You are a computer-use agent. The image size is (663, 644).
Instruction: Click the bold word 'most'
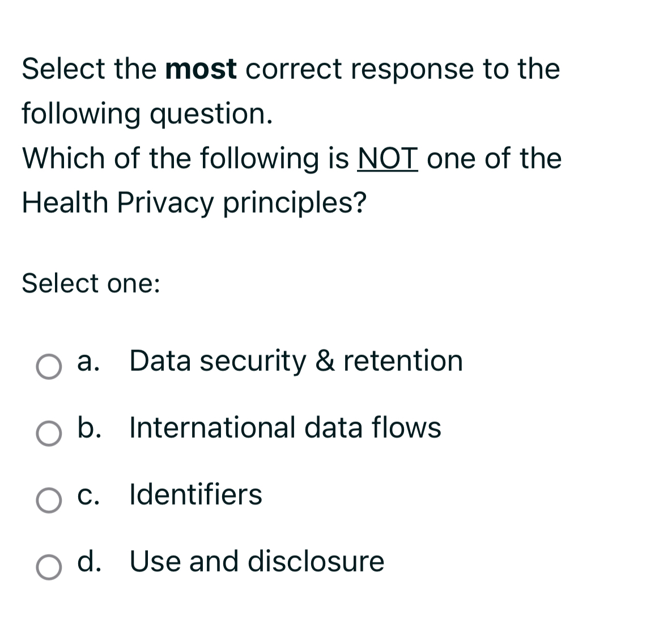[x=201, y=69]
